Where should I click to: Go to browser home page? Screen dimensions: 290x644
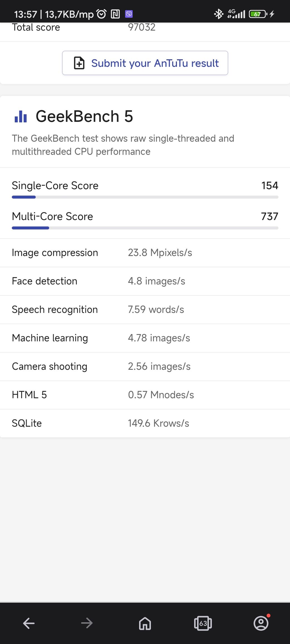point(145,623)
